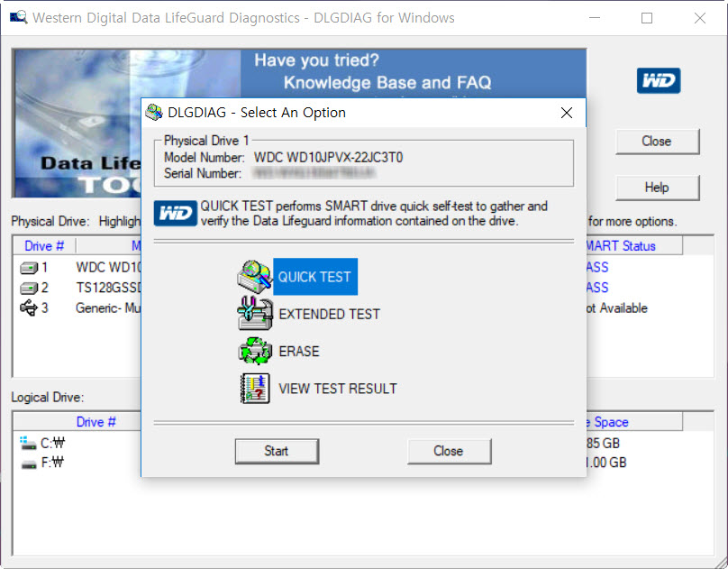
Task: Choose the ERASE label
Action: tap(299, 351)
